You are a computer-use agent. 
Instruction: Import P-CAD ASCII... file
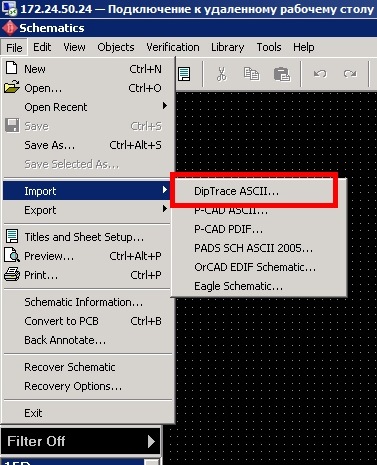258,210
